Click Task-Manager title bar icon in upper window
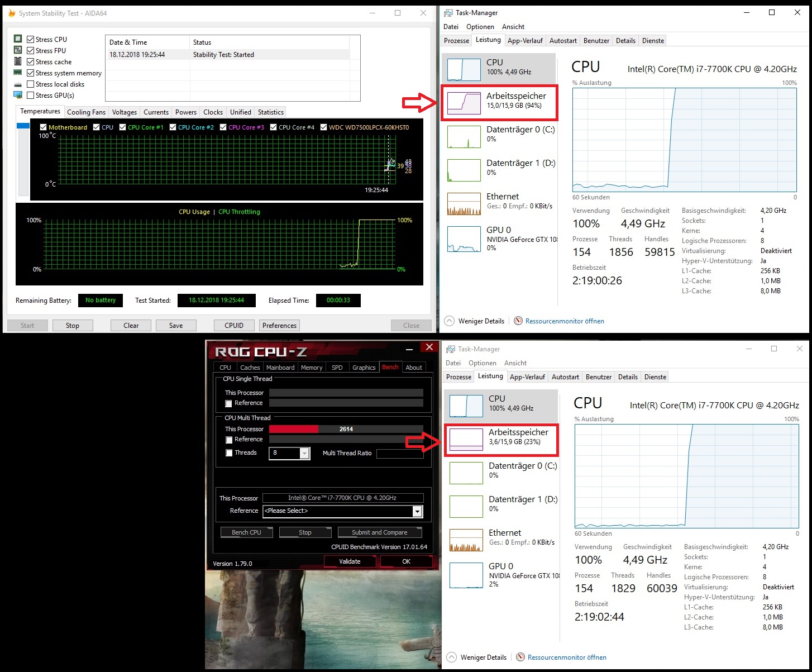This screenshot has height=672, width=812. click(x=448, y=12)
